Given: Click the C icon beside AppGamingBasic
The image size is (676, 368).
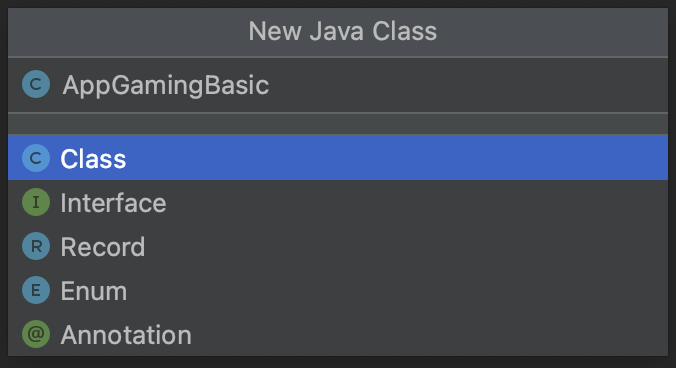Looking at the screenshot, I should tap(36, 84).
